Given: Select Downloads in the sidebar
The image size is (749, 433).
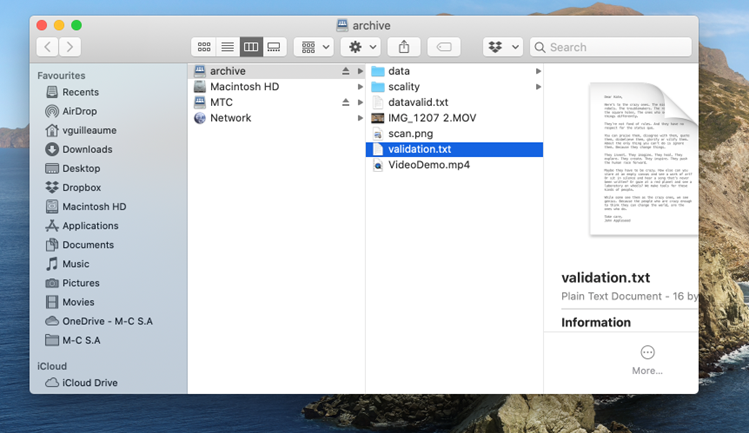Looking at the screenshot, I should 87,149.
